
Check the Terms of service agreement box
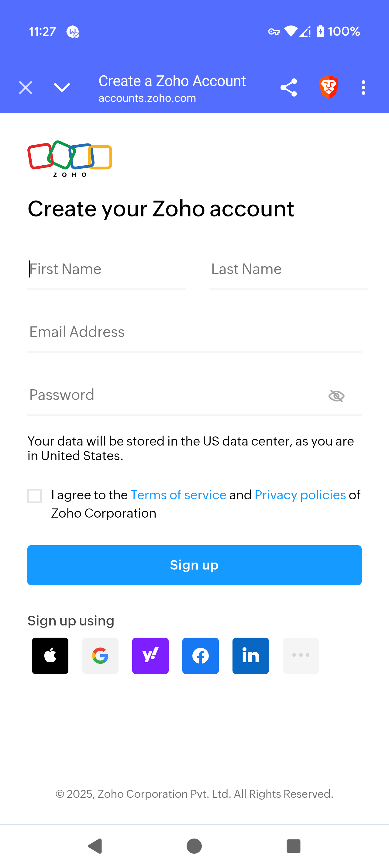(x=35, y=496)
